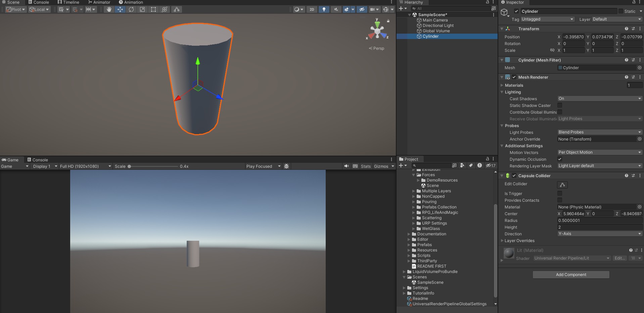Toggle Scene view lighting
This screenshot has height=313, width=644.
pyautogui.click(x=323, y=9)
